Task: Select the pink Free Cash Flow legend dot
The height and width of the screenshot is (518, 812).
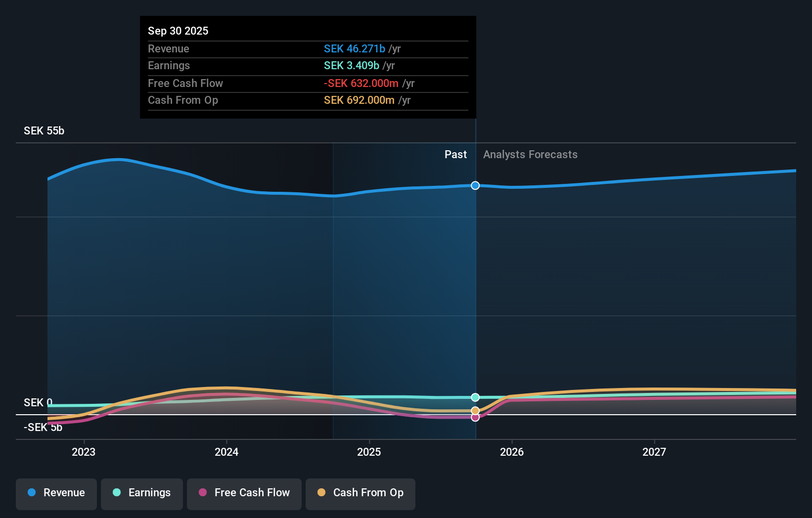Action: [203, 493]
